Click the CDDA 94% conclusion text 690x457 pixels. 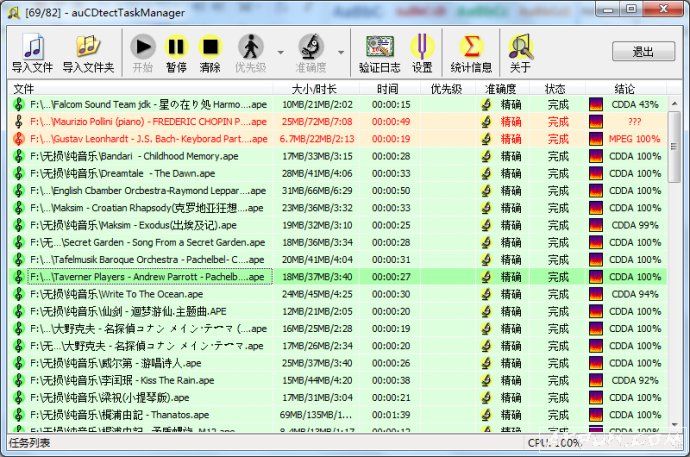pyautogui.click(x=635, y=294)
